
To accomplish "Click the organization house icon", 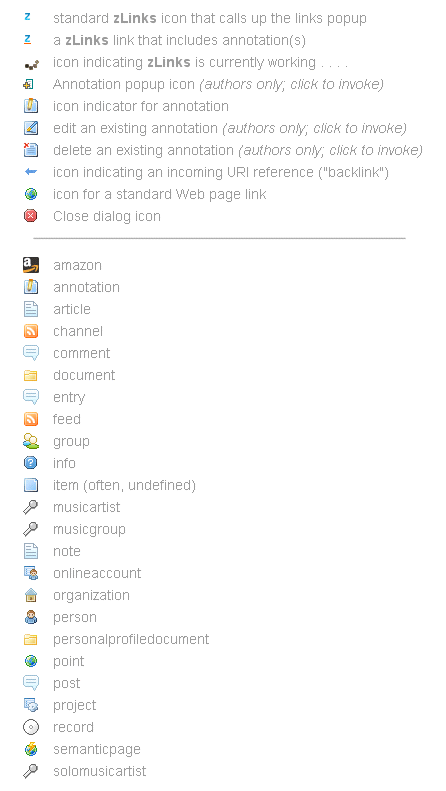I will pos(31,595).
